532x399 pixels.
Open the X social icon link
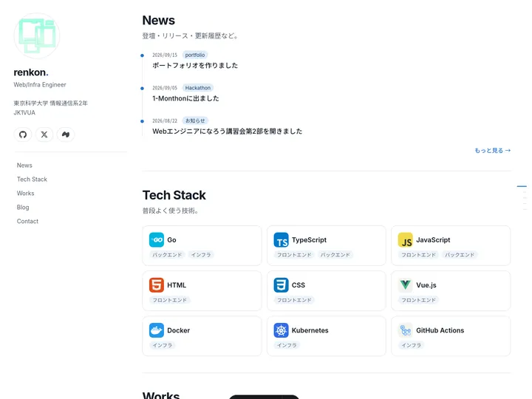[x=44, y=134]
